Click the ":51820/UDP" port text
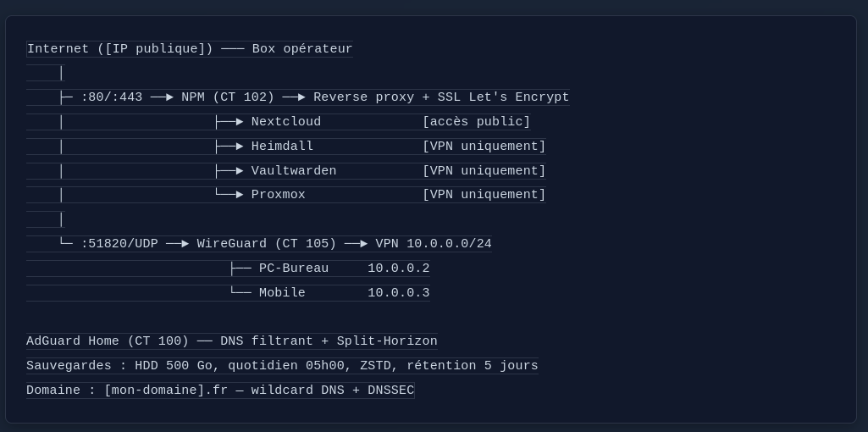Image resolution: width=868 pixels, height=432 pixels. point(119,244)
